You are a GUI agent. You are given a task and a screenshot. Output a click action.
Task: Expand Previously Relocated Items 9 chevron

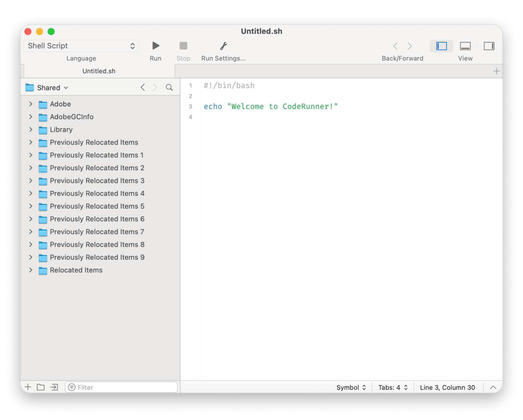coord(31,257)
